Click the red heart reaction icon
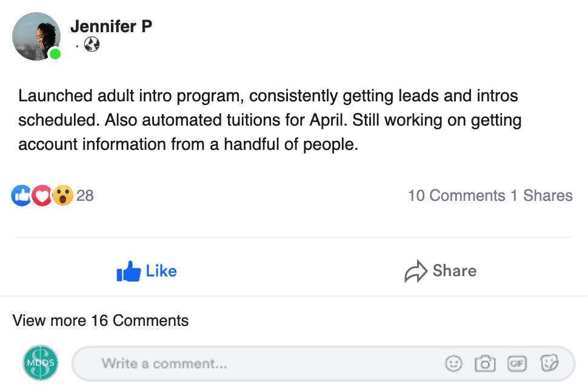 coord(42,195)
